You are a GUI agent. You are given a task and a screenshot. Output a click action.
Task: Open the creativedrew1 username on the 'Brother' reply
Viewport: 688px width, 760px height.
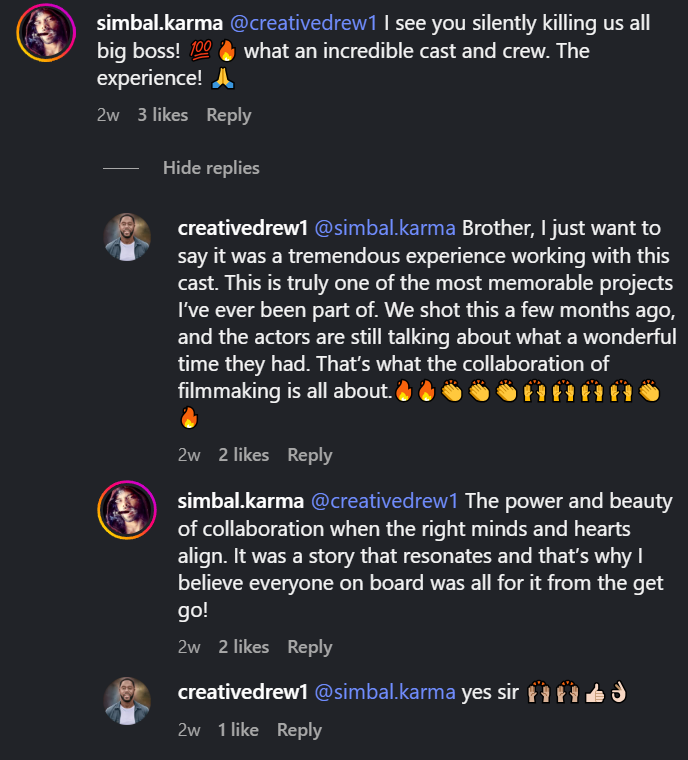click(243, 228)
